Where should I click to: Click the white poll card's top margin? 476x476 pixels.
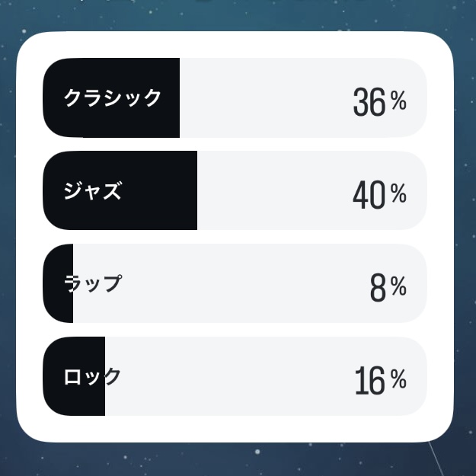click(x=235, y=44)
